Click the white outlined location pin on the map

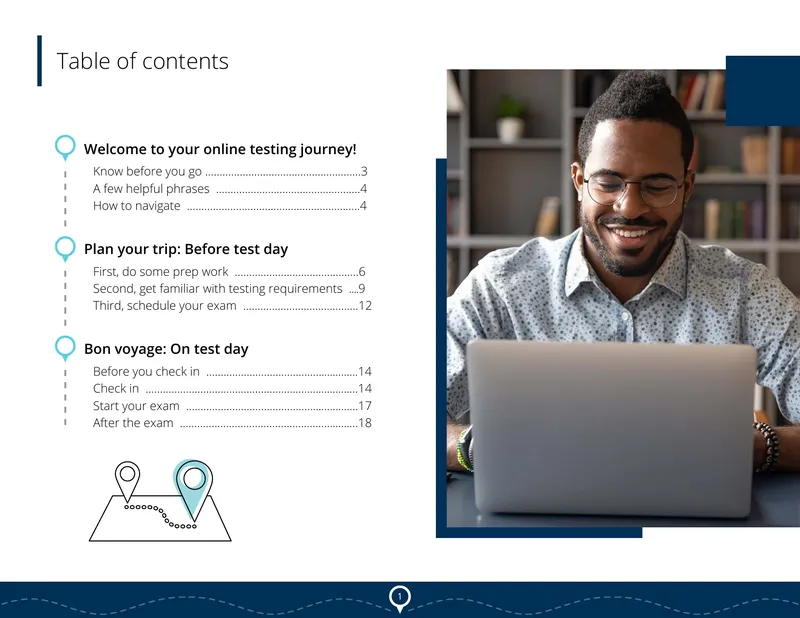click(x=128, y=481)
